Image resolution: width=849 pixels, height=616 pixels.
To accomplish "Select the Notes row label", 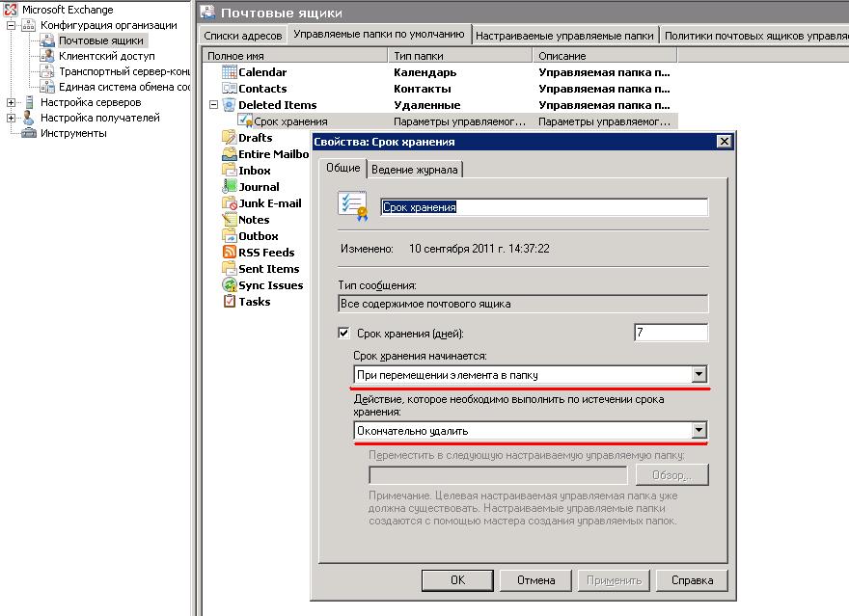I will [254, 220].
